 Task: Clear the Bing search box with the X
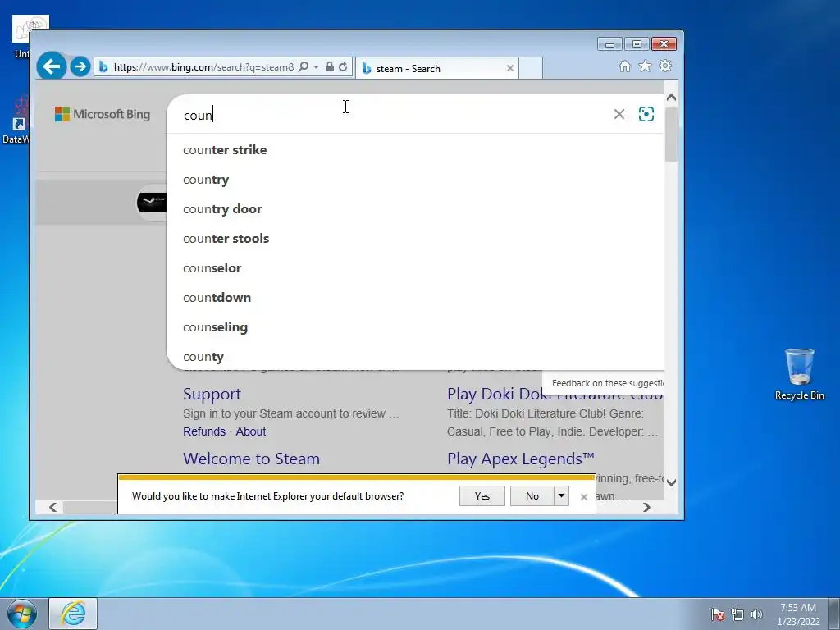click(x=619, y=114)
